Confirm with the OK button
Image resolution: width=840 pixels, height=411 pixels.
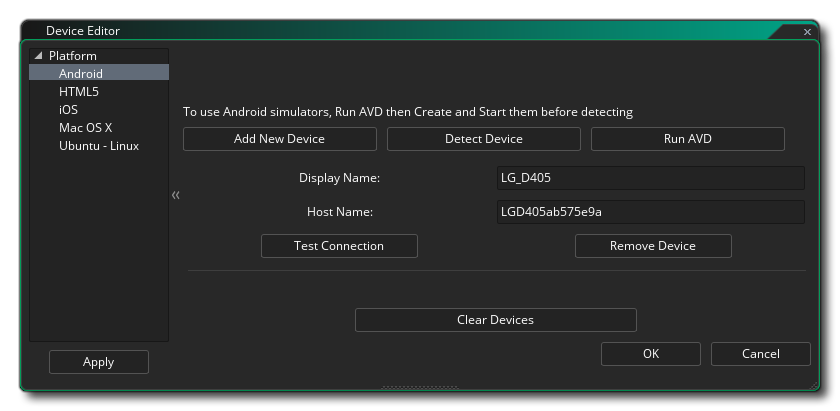[x=650, y=354]
